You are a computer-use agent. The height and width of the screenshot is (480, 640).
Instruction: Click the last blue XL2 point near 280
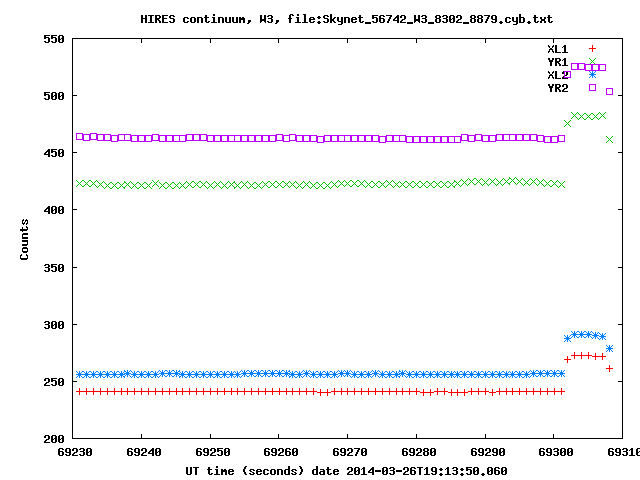(609, 349)
